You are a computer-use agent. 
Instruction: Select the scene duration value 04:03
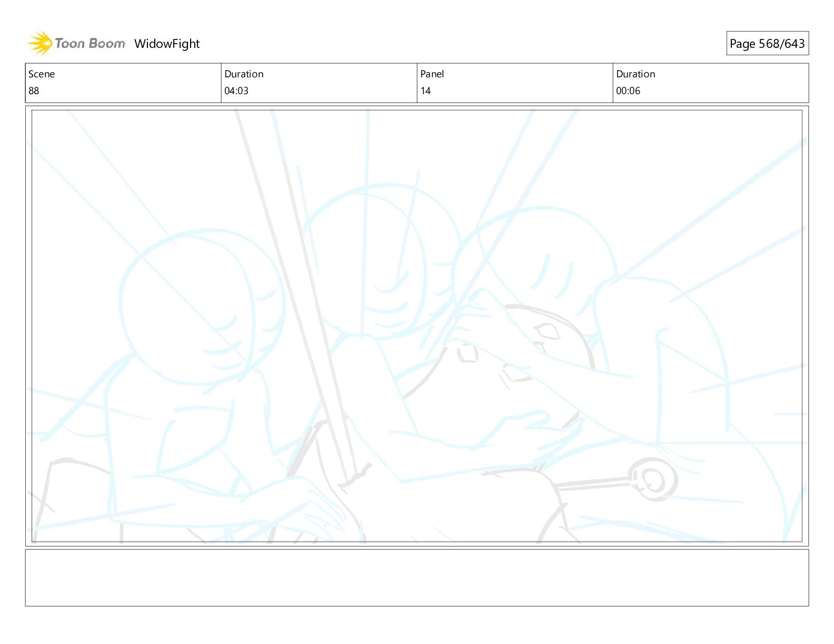[236, 91]
